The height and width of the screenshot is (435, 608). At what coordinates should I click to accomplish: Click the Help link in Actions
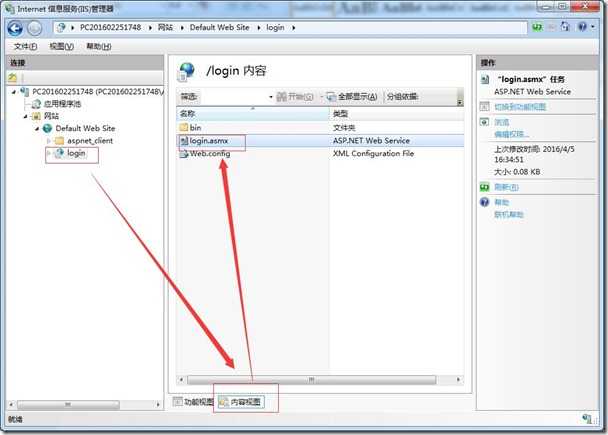point(501,202)
